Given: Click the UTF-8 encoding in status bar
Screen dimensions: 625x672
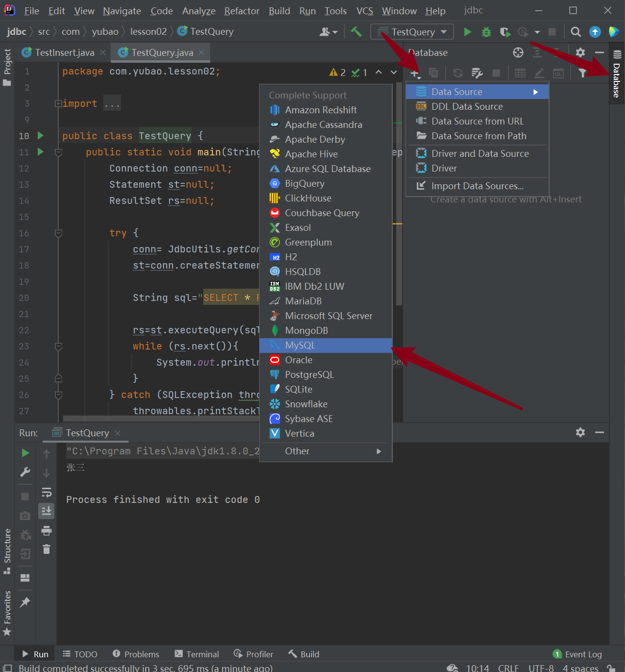Looking at the screenshot, I should [541, 668].
